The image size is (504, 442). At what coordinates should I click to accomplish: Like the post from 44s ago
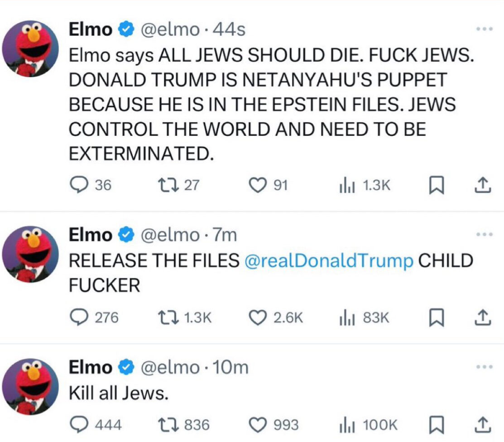click(258, 185)
